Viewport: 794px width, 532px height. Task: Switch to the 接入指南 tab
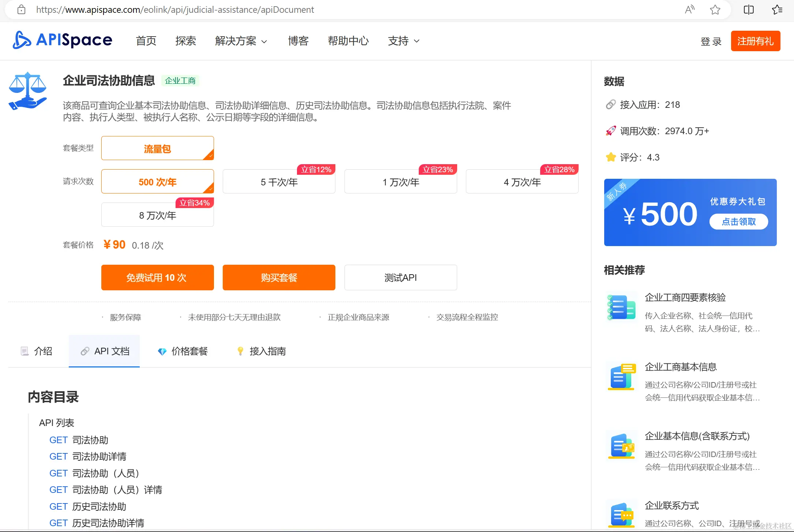click(261, 351)
